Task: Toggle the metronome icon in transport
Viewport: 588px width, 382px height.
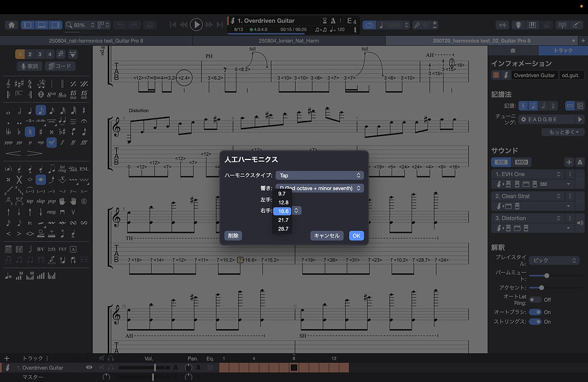Action: click(x=333, y=20)
